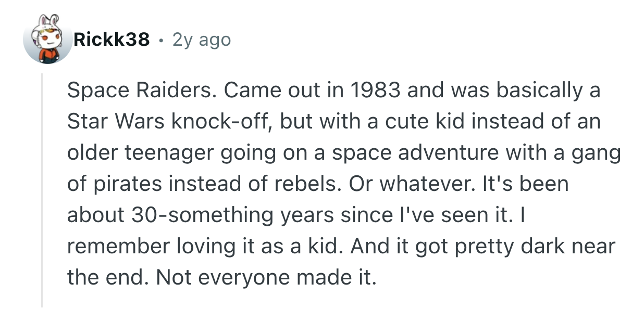Viewport: 644px width, 309px height.
Task: Click the sentence "Not everyone made it."
Action: (266, 278)
